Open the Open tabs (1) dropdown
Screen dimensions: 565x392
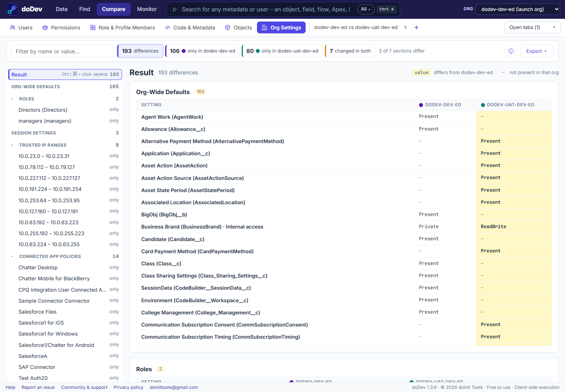(x=532, y=27)
